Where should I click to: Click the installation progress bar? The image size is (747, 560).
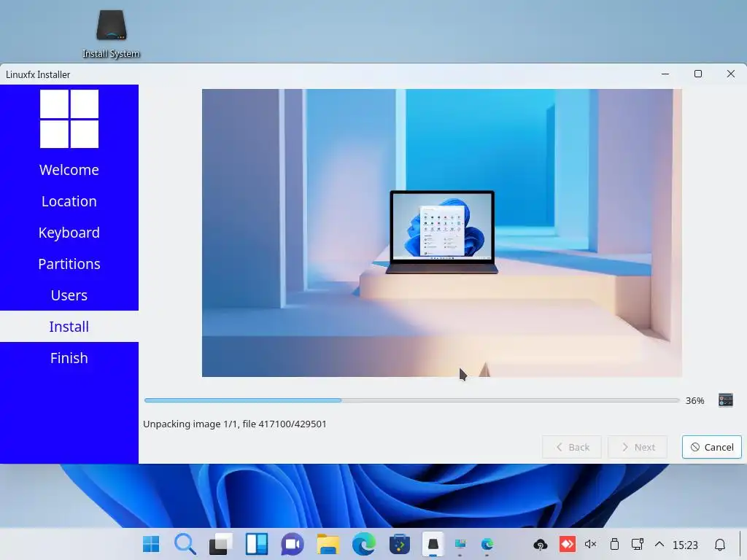411,400
